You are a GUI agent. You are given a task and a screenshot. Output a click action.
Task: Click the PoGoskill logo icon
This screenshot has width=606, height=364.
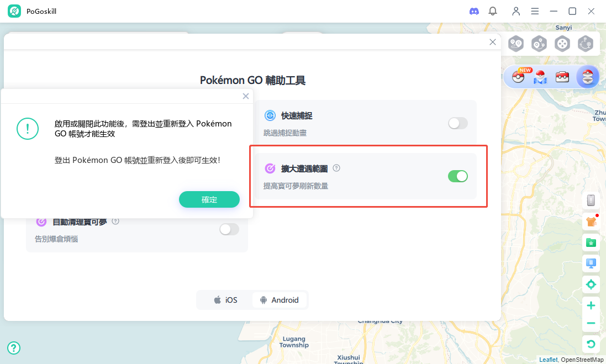coord(14,11)
